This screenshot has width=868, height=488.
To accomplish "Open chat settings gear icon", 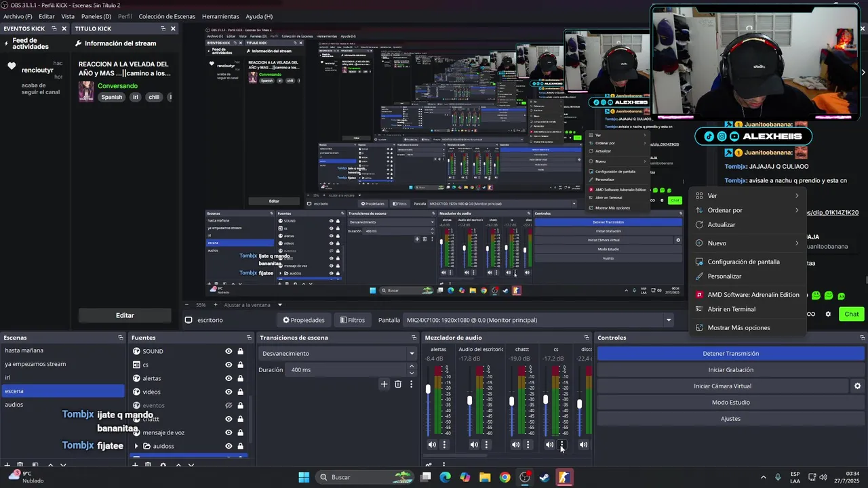I will point(828,314).
